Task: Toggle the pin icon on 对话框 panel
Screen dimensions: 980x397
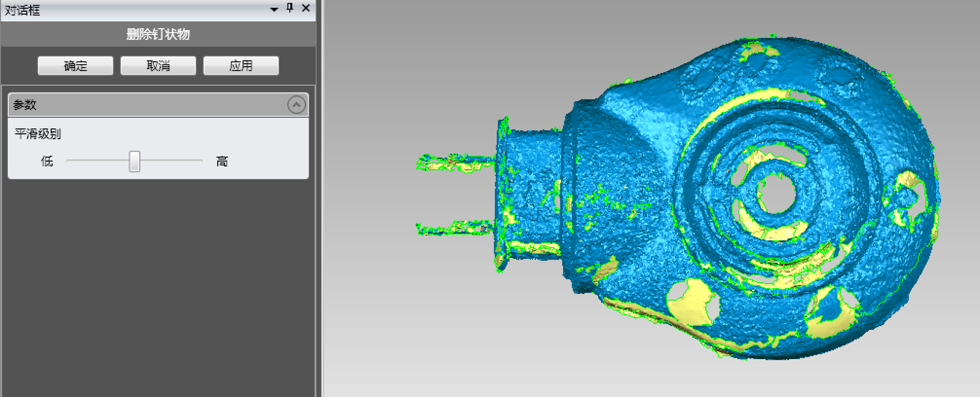Action: [290, 9]
